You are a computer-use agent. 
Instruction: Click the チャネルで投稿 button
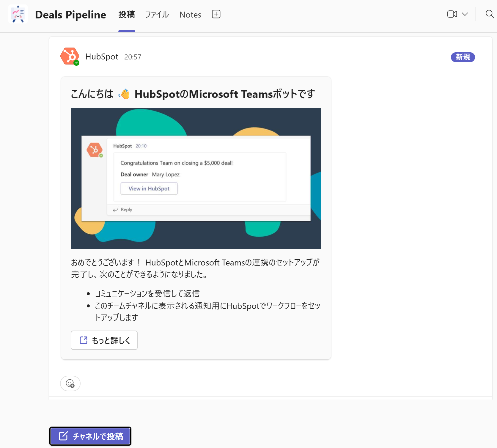(90, 436)
